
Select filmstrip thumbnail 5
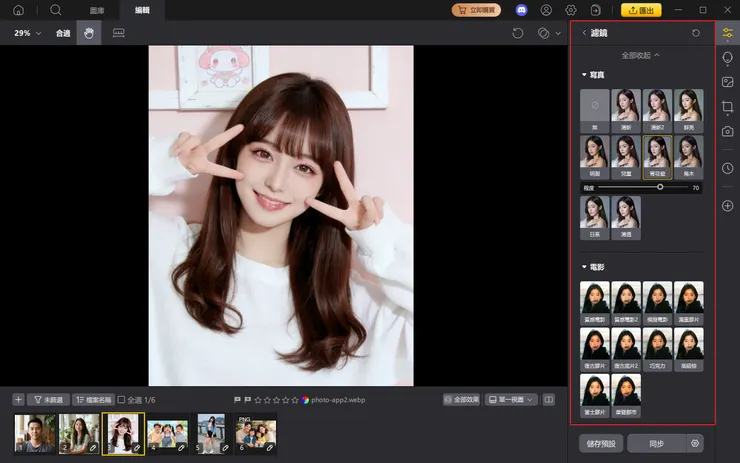pyautogui.click(x=211, y=433)
